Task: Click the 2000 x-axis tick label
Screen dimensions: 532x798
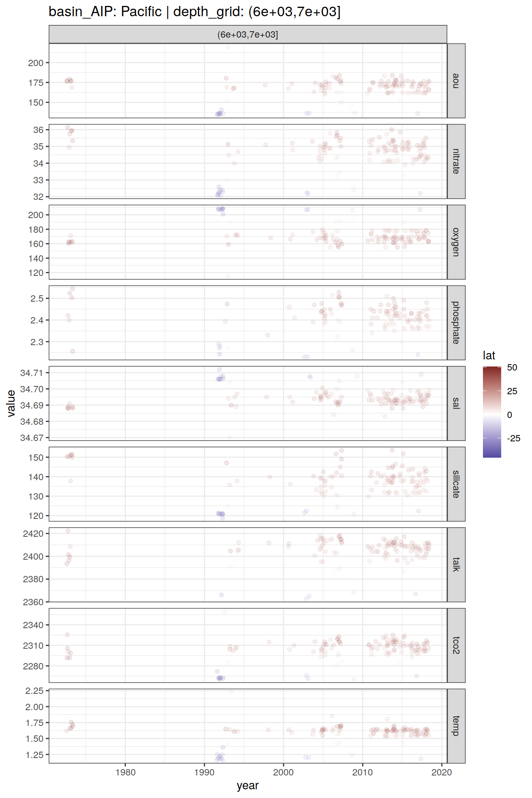Action: click(x=283, y=772)
